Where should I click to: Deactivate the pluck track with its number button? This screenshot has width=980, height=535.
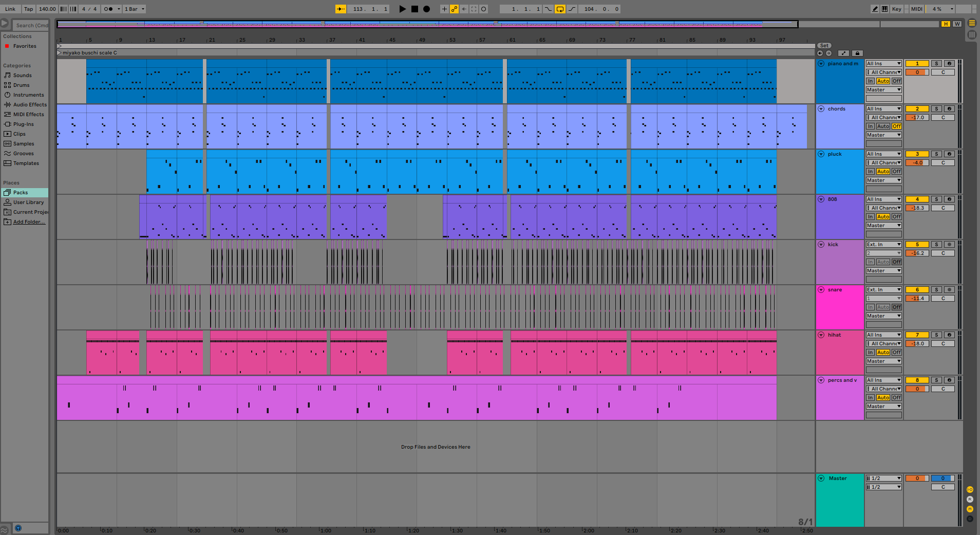point(917,154)
